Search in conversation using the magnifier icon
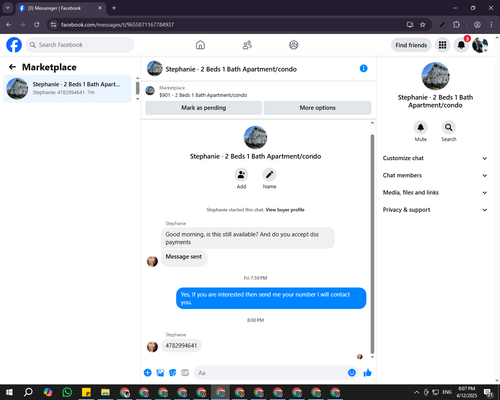 click(x=449, y=127)
